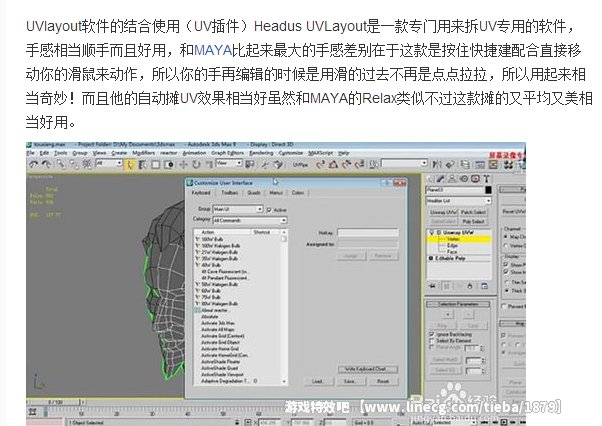The height and width of the screenshot is (426, 602).
Task: Open the Hierarchy panel tab icon
Action: (452, 179)
